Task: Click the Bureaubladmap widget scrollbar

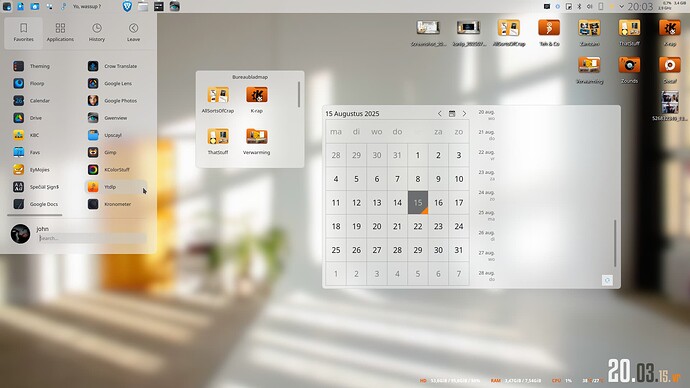Action: click(299, 94)
